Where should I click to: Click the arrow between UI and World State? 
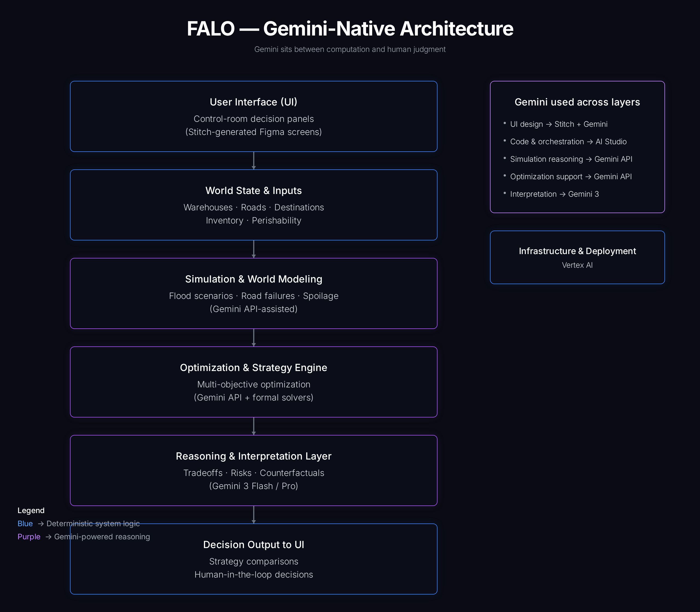[x=253, y=161]
